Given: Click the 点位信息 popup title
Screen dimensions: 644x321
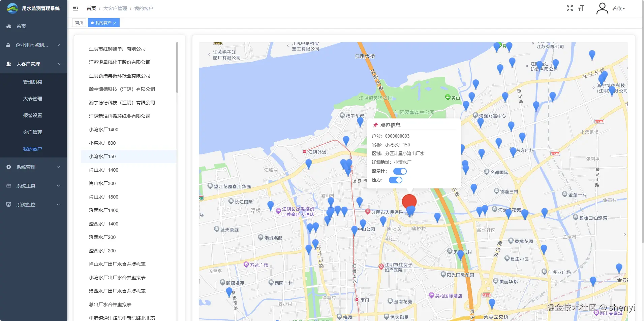Looking at the screenshot, I should point(390,125).
